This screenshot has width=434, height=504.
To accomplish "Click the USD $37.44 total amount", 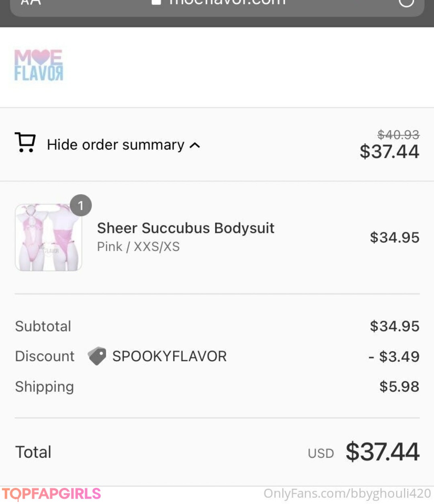I will (383, 452).
